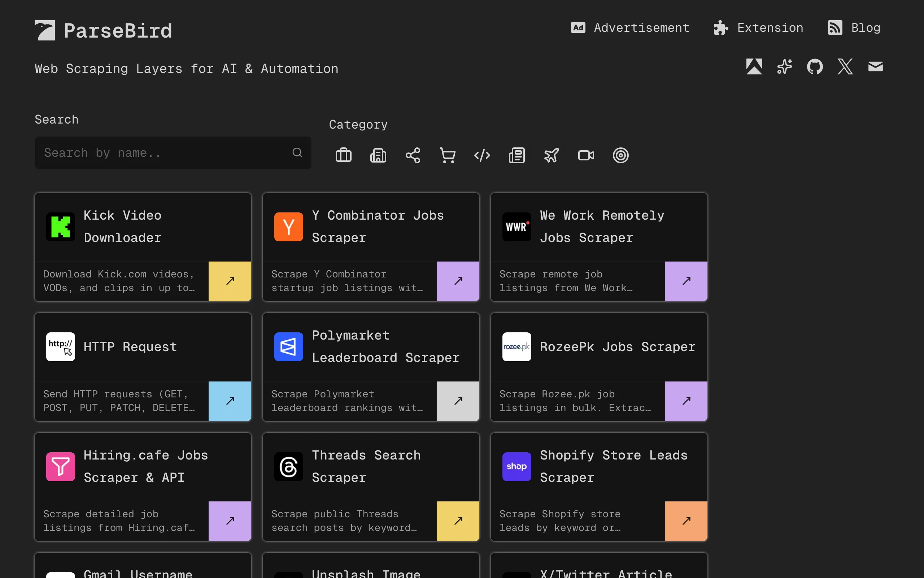Viewport: 924px width, 578px height.
Task: Focus the Search by name input field
Action: [x=173, y=153]
